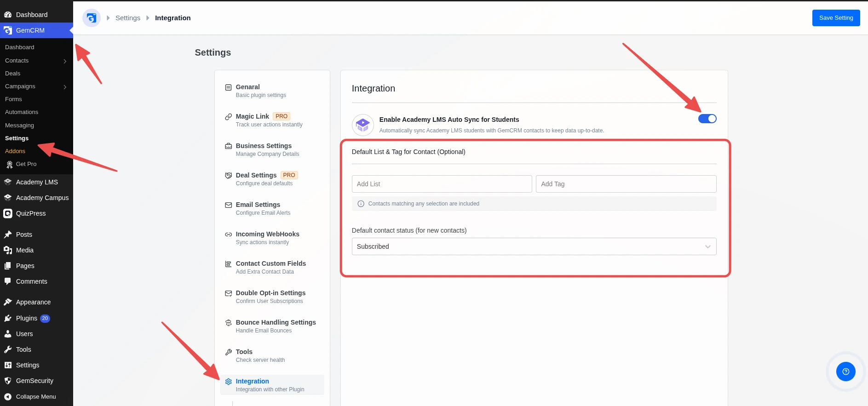The width and height of the screenshot is (868, 406).
Task: Click the Email Settings envelope icon
Action: click(x=228, y=205)
